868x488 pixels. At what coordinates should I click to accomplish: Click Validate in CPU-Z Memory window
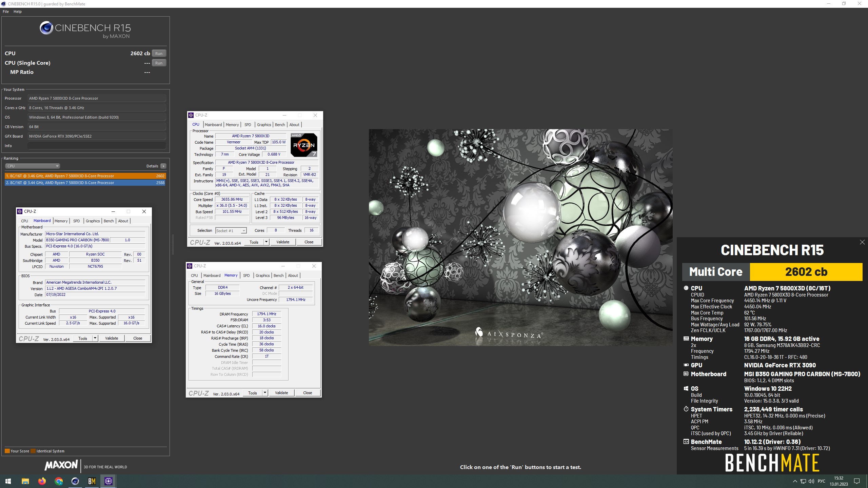coord(281,393)
